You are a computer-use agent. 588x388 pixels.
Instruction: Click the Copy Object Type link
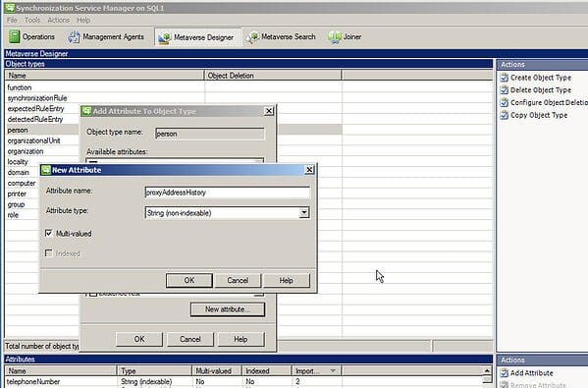point(539,115)
